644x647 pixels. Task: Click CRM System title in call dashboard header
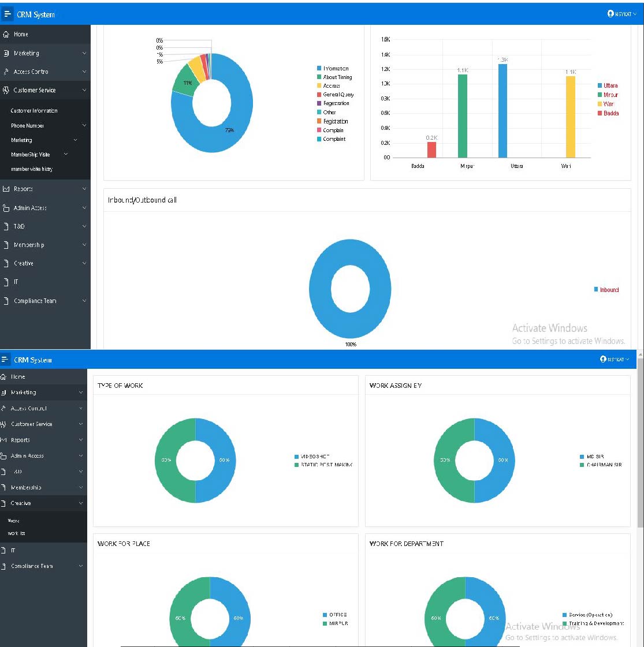pos(35,14)
